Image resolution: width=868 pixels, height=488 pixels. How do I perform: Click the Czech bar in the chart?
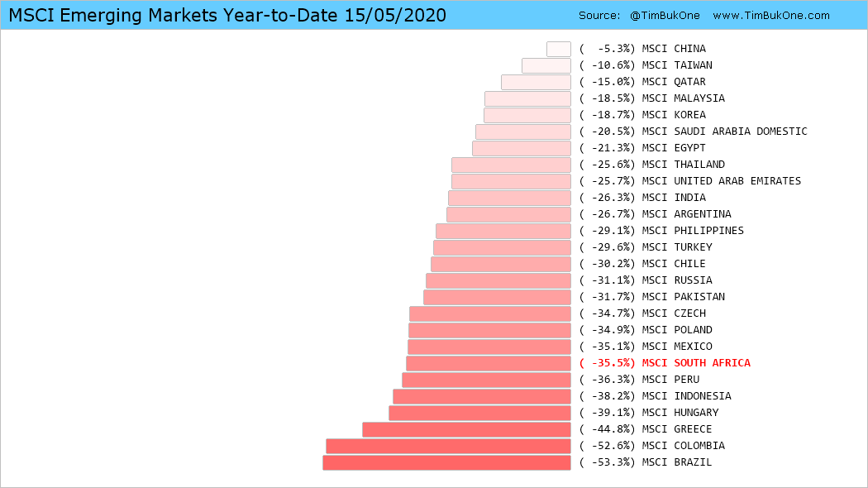[490, 313]
